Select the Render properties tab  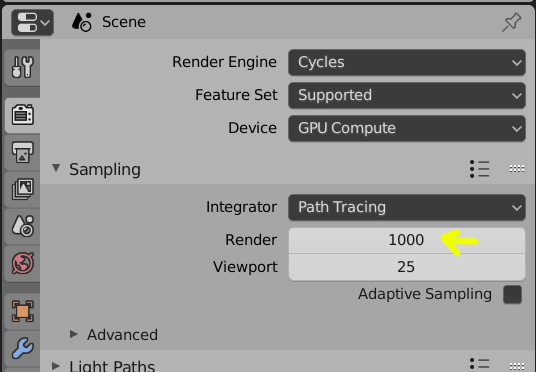pyautogui.click(x=23, y=115)
